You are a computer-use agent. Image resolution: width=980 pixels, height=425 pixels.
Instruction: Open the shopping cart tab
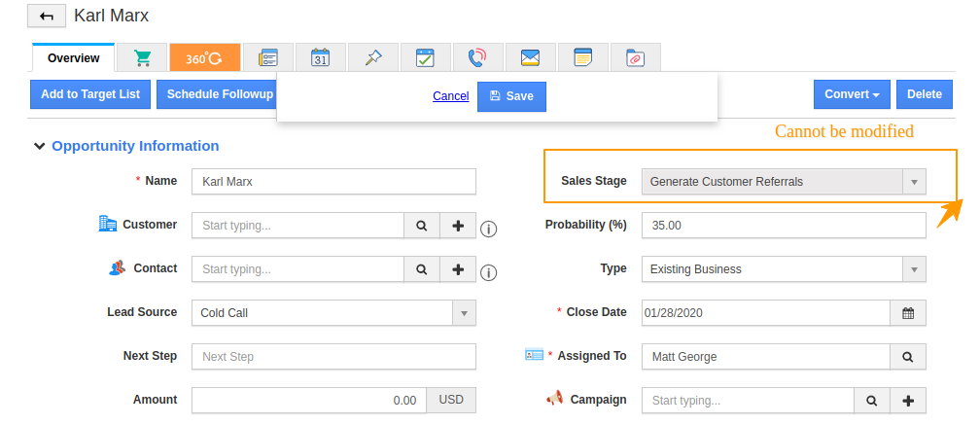(x=142, y=58)
